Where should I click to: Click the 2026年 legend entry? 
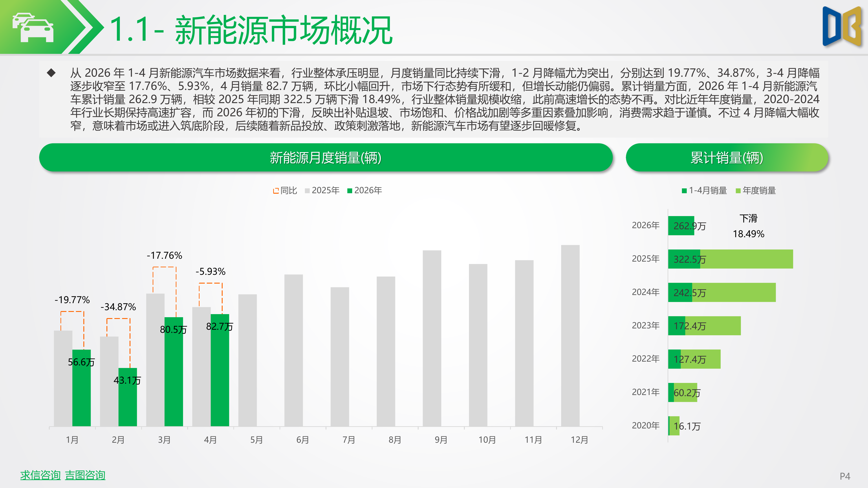click(x=364, y=190)
